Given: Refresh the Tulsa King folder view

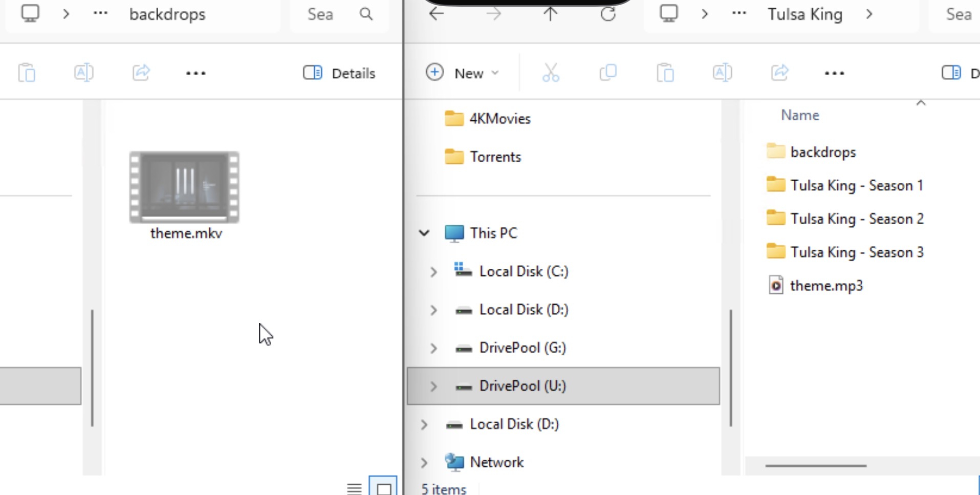Looking at the screenshot, I should (608, 14).
